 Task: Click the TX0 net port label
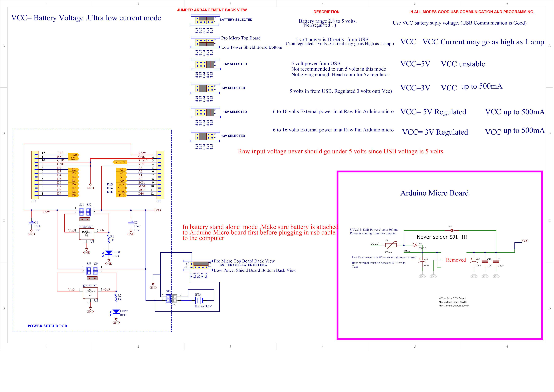coord(74,155)
